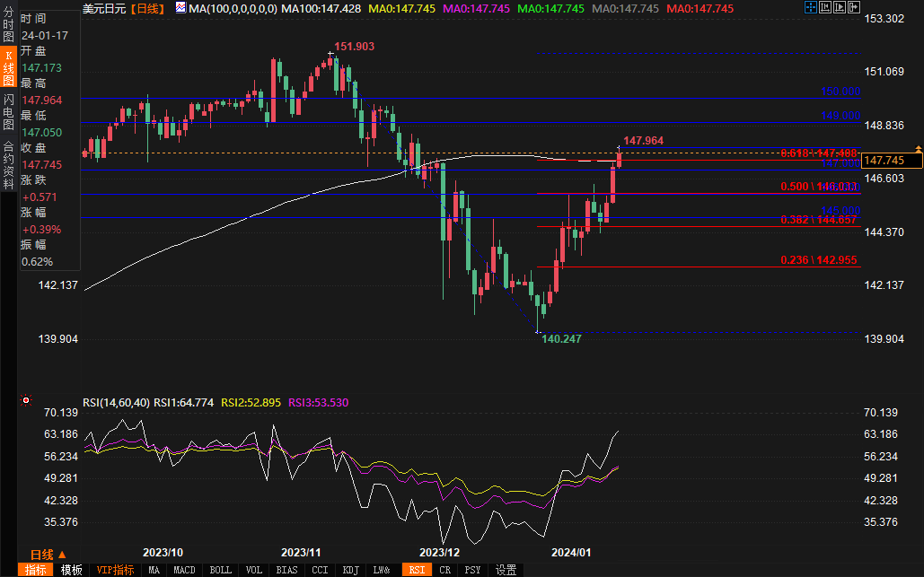Screen dimensions: 924x577
Task: Click the 0.236 \ 142.955 Fibonacci label
Action: tap(819, 260)
